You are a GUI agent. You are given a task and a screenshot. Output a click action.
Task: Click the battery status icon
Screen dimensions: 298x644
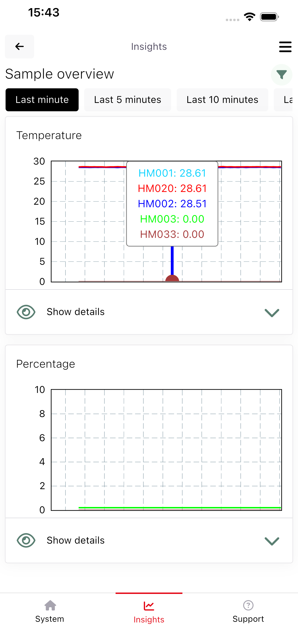[x=269, y=17]
